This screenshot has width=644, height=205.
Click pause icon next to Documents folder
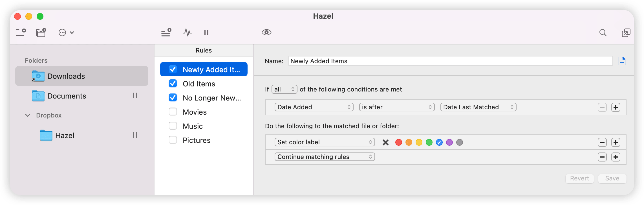tap(135, 96)
